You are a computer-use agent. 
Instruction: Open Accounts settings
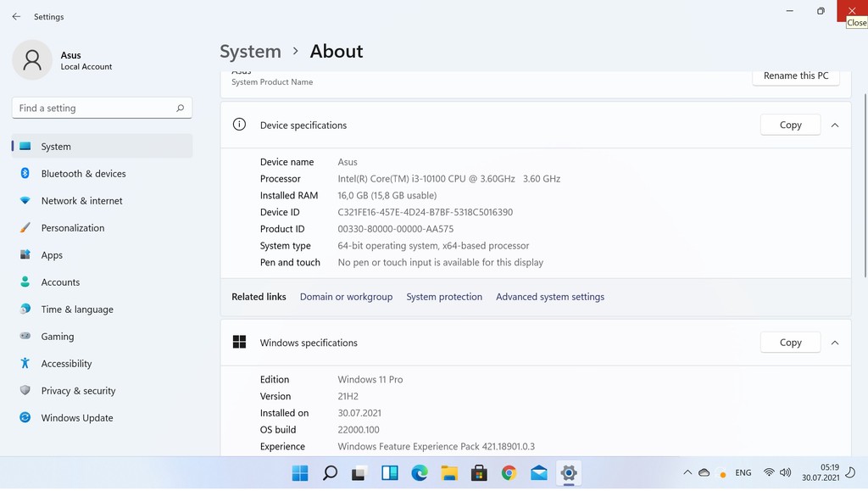point(102,282)
